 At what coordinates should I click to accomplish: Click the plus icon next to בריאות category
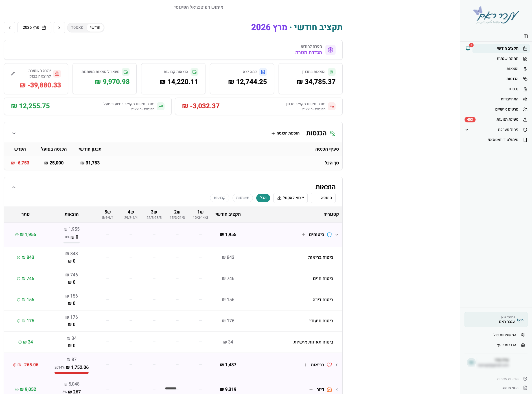tap(305, 365)
